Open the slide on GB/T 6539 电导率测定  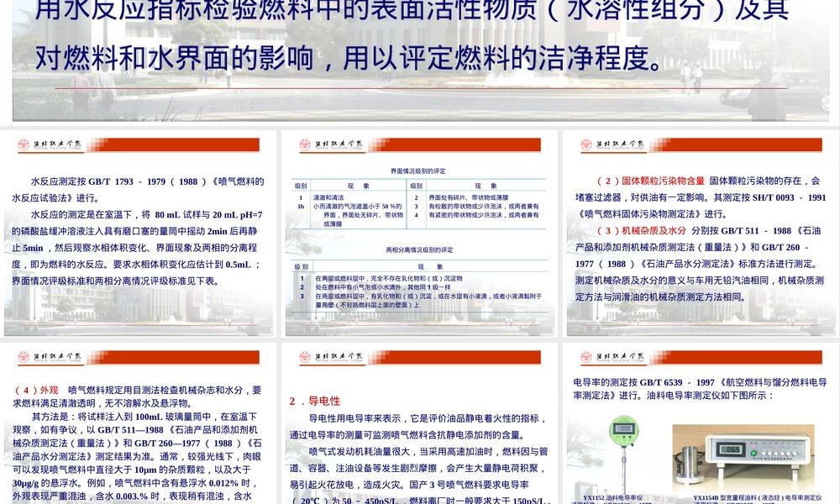point(701,423)
